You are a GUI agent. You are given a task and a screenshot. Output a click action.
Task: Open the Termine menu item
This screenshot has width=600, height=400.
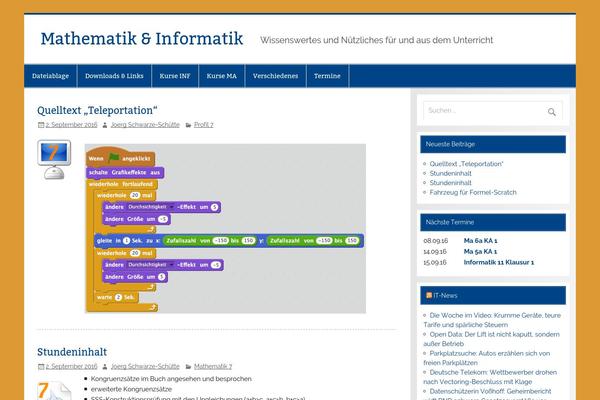[327, 76]
